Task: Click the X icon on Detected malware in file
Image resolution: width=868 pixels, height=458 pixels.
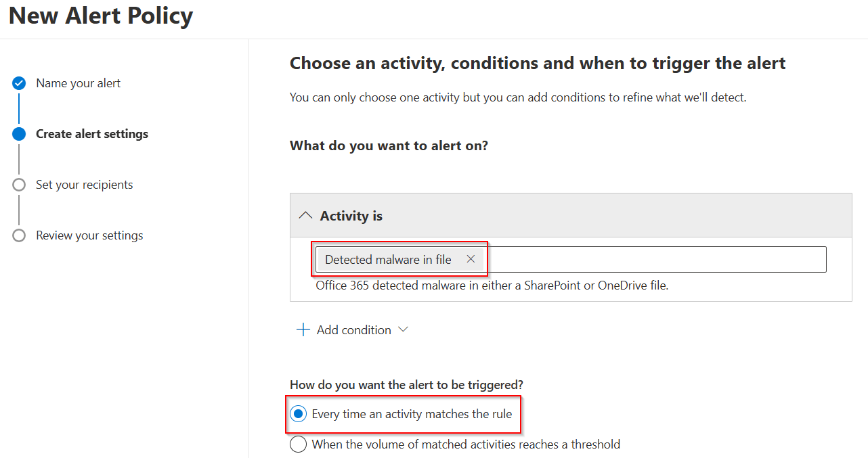Action: 471,258
